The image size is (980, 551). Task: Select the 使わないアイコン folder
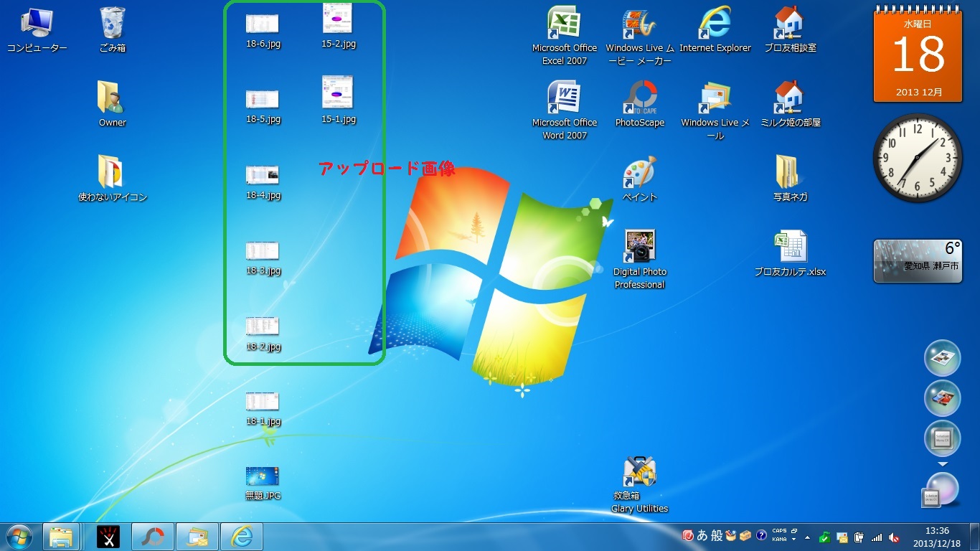click(x=113, y=178)
